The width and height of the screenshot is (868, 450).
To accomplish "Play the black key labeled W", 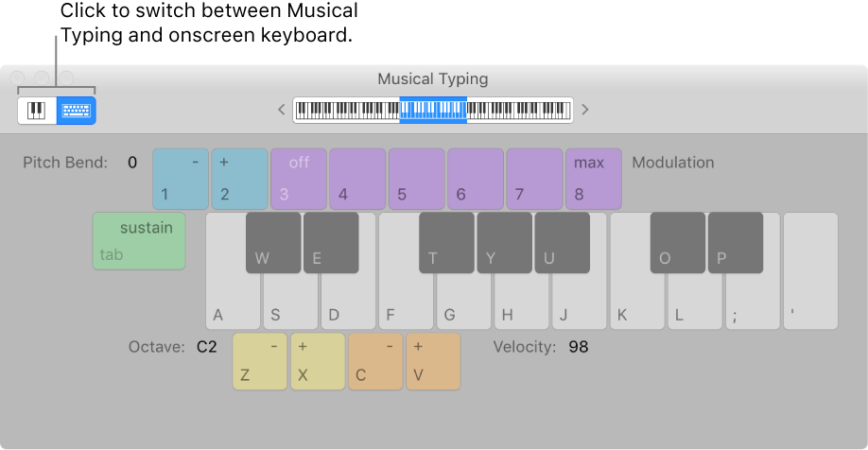I will click(x=273, y=243).
